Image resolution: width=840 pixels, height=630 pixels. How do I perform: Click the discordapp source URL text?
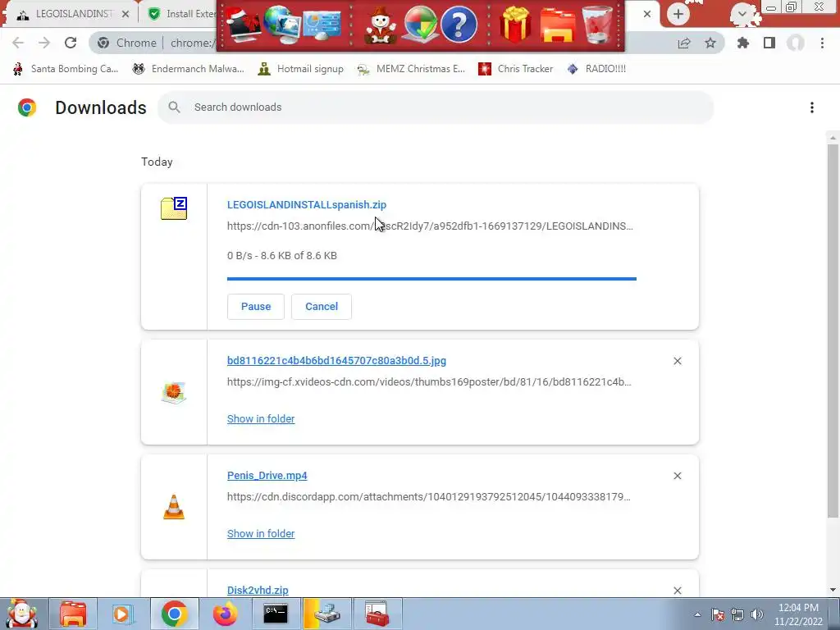428,496
